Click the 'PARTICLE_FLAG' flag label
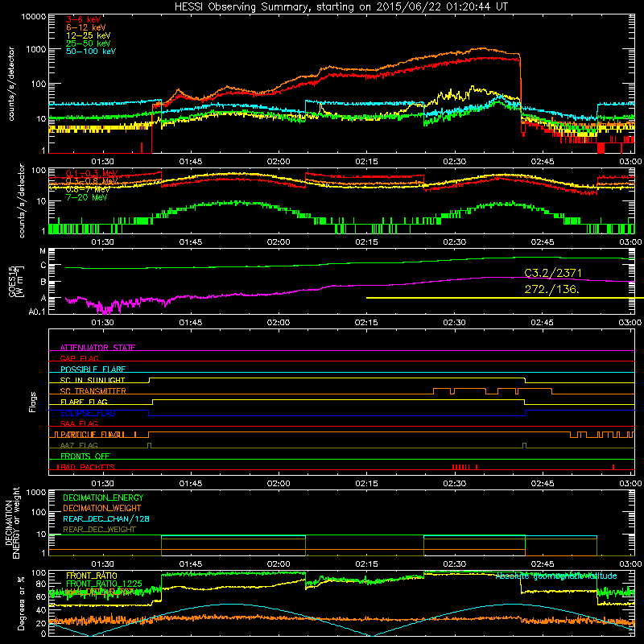This screenshot has width=644, height=644. [93, 434]
